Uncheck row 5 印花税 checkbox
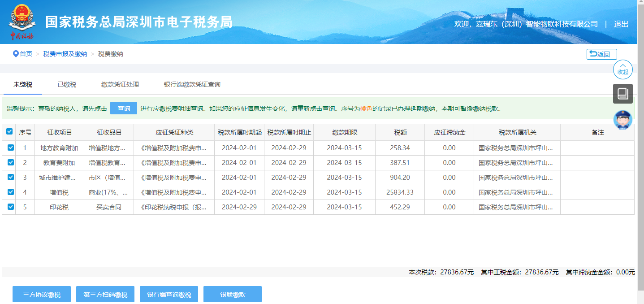 (11, 207)
